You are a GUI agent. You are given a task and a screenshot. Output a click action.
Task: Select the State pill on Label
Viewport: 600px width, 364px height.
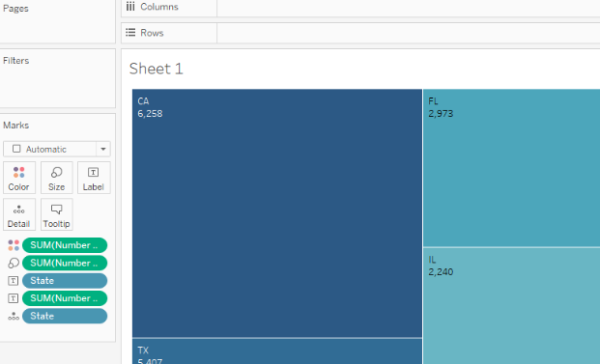click(65, 281)
